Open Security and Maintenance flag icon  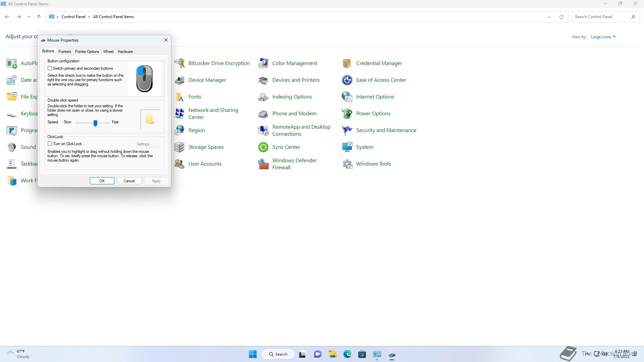pos(347,130)
